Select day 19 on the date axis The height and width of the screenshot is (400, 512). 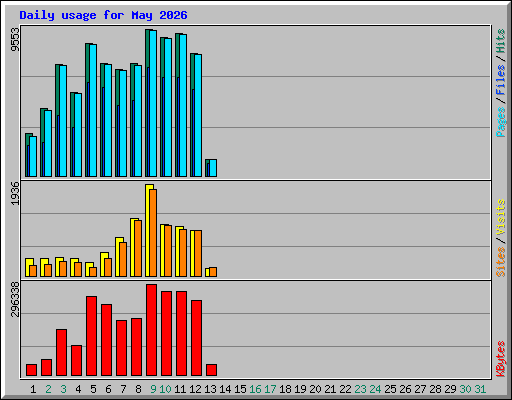coord(300,389)
